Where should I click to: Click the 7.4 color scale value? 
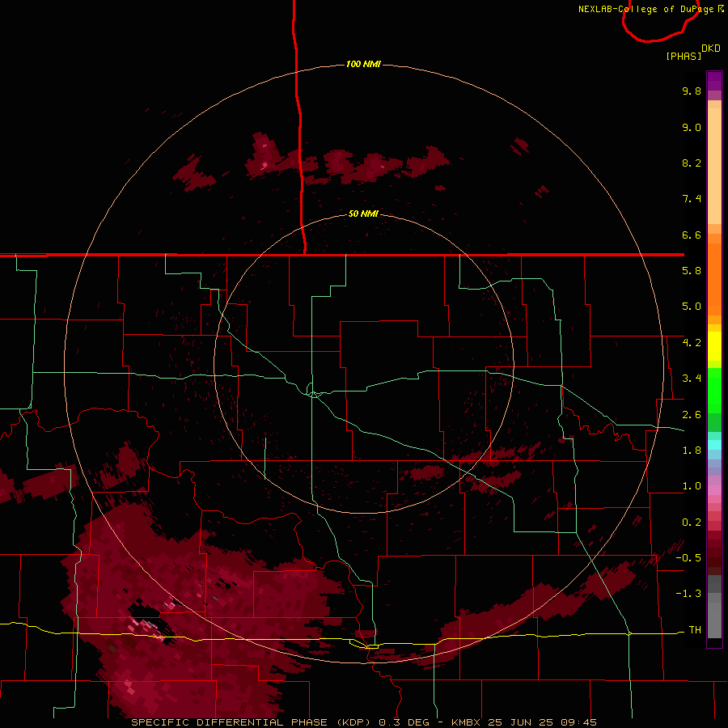(x=692, y=199)
